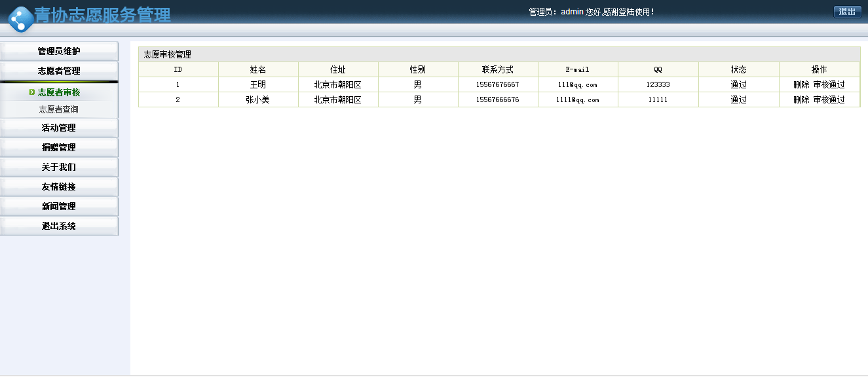Expand the 捐赠管理 menu
This screenshot has height=377, width=868.
[59, 147]
